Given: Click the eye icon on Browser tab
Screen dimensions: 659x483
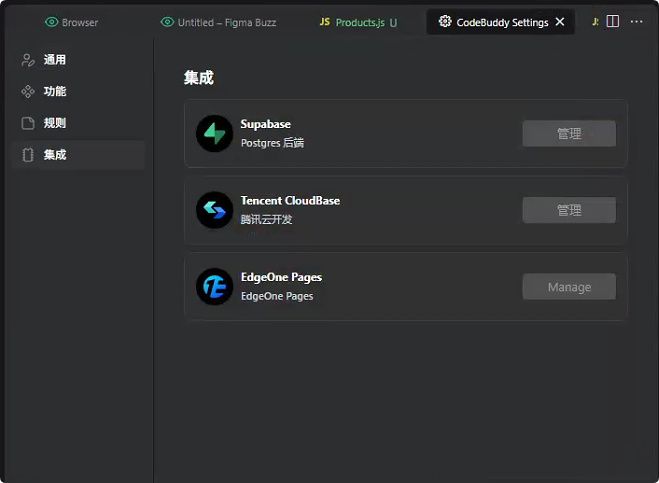Looking at the screenshot, I should (x=51, y=22).
